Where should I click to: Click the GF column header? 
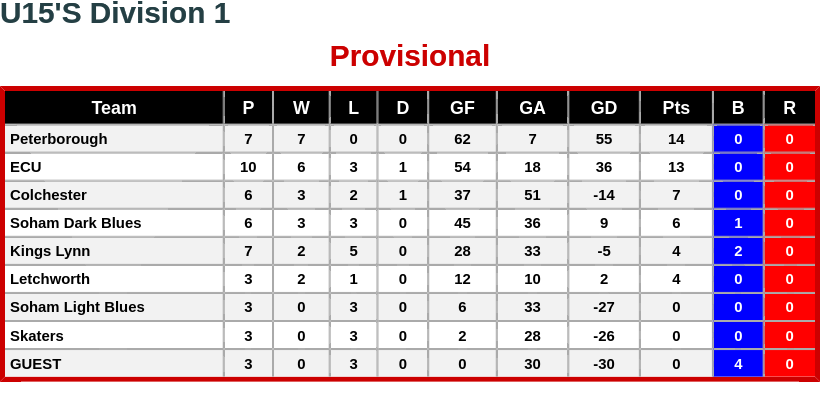pos(462,108)
